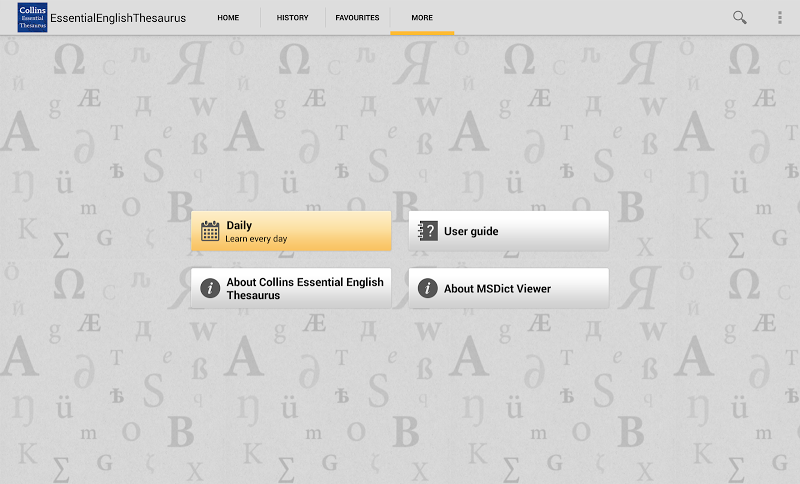Open the three-dot overflow menu
The width and height of the screenshot is (800, 484).
tap(780, 17)
